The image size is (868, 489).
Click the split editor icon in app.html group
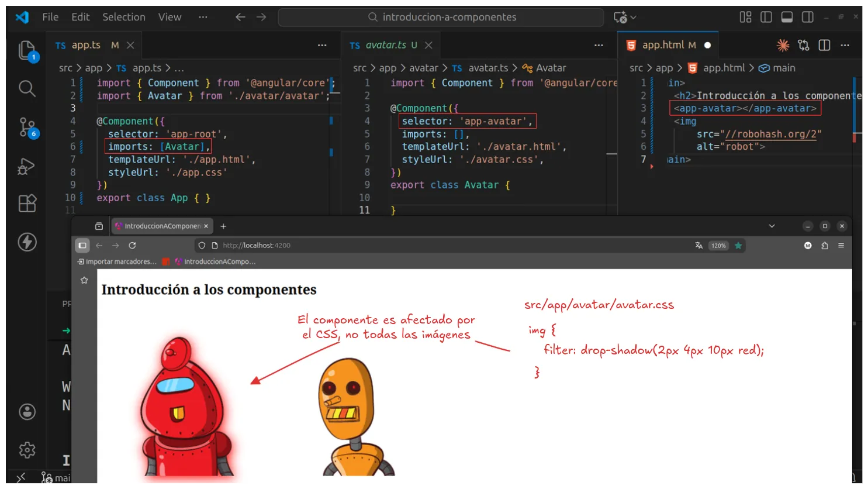click(824, 45)
